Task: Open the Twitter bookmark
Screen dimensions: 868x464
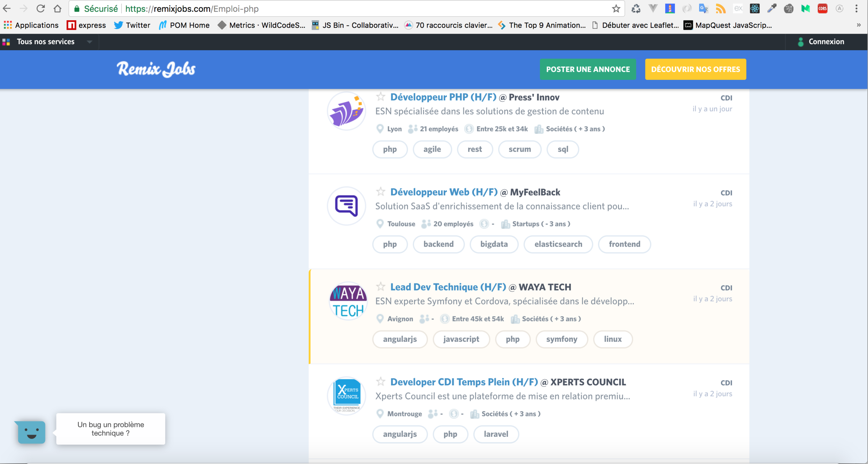Action: click(132, 25)
